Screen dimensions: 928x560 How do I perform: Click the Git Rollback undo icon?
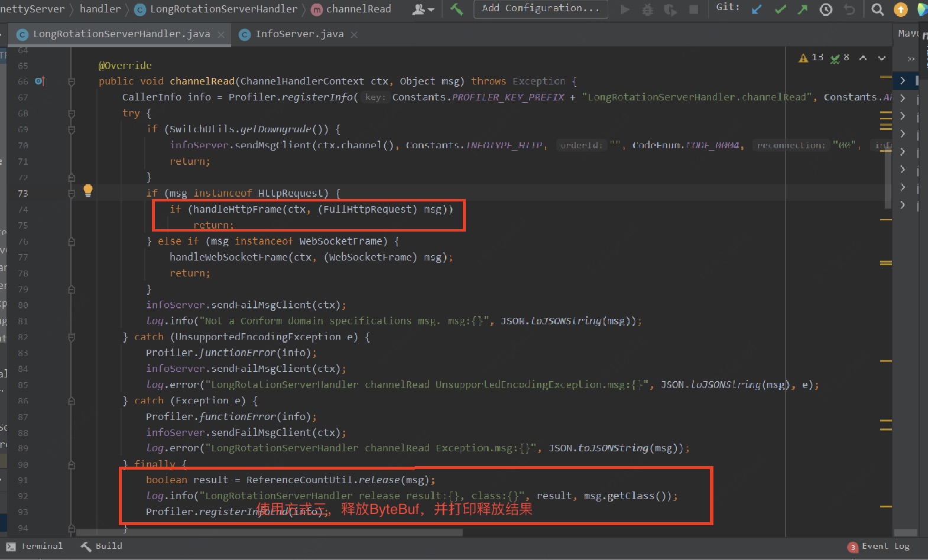click(x=849, y=9)
